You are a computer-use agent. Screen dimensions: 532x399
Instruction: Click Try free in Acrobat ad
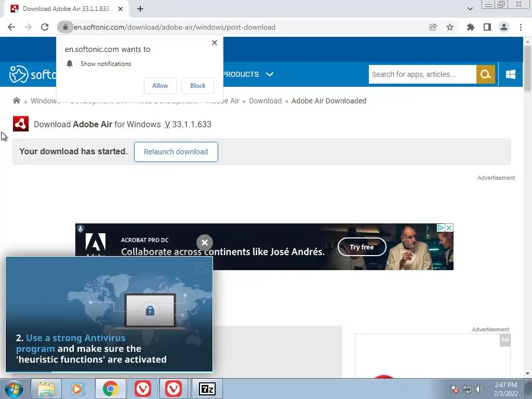(x=362, y=247)
